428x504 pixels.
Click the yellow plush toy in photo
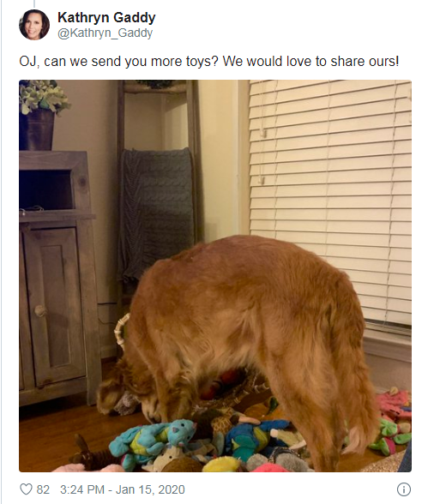click(x=222, y=465)
